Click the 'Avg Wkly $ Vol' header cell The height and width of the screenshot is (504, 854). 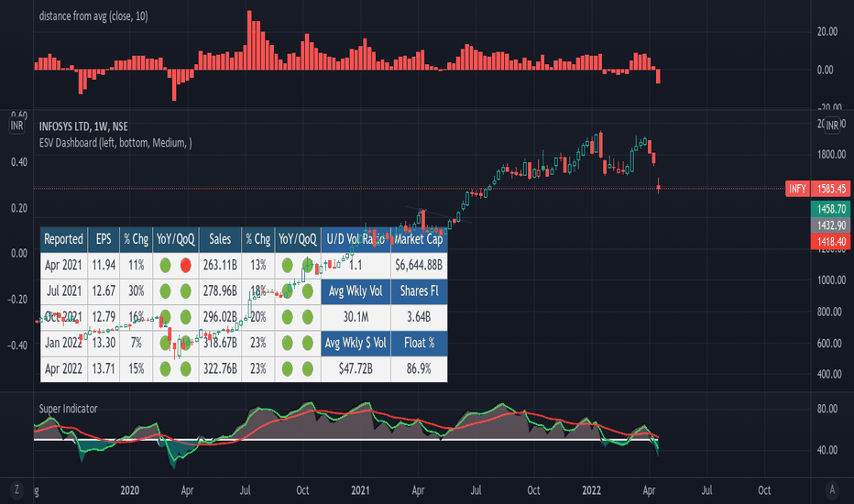coord(356,343)
